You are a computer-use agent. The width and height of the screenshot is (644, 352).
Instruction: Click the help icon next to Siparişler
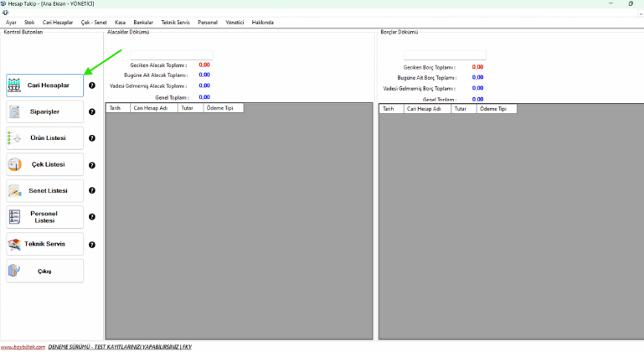[92, 111]
